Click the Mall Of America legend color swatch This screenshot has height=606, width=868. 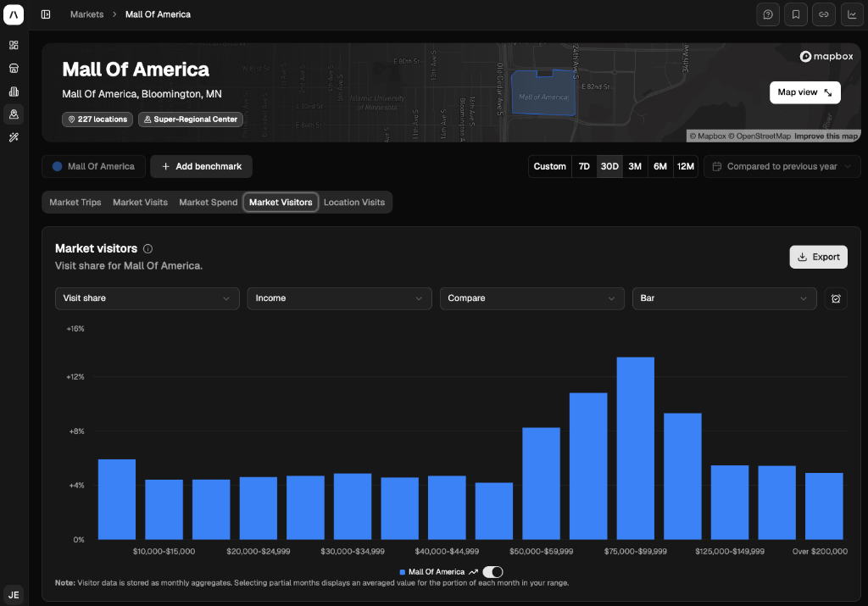(x=403, y=572)
